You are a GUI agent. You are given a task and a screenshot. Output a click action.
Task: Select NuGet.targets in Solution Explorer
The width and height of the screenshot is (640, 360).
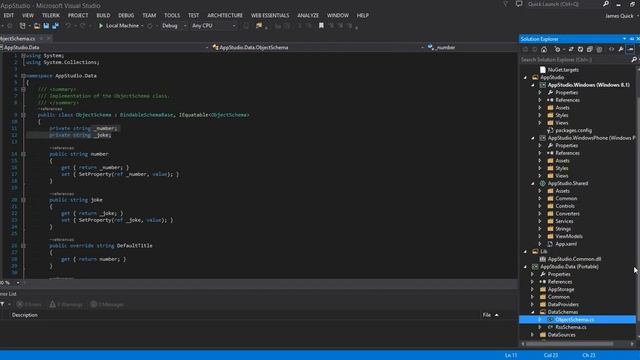click(563, 70)
